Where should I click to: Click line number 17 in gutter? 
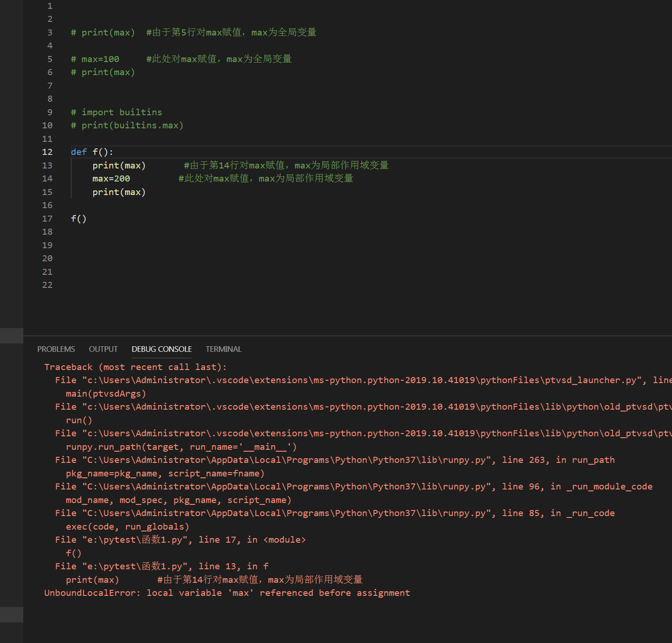tap(47, 219)
